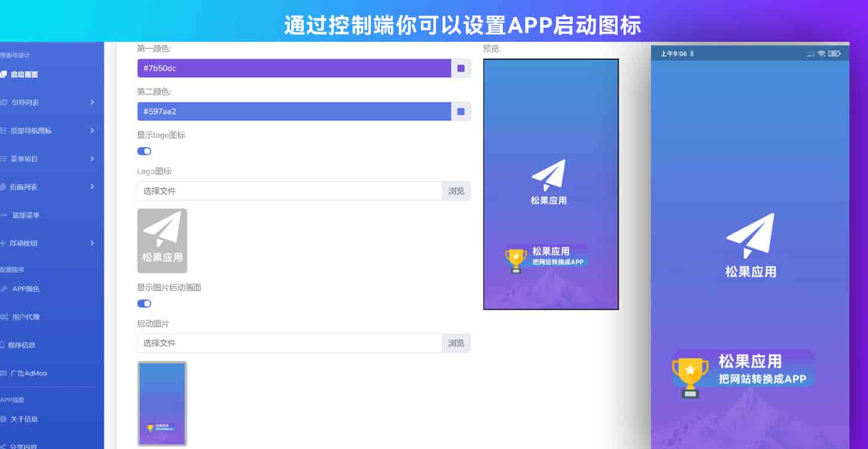The image size is (868, 449).
Task: Click the 关于信息 sidebar icon
Action: pyautogui.click(x=3, y=419)
